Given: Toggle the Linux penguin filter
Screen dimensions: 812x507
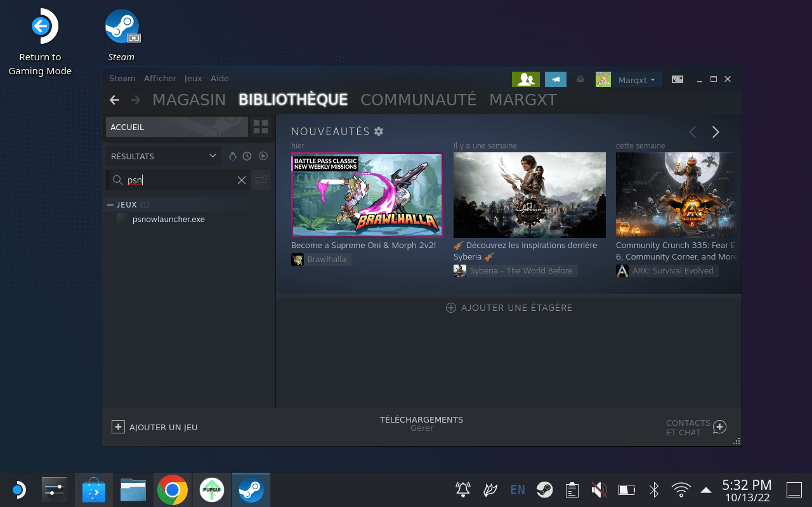Looking at the screenshot, I should coord(232,156).
